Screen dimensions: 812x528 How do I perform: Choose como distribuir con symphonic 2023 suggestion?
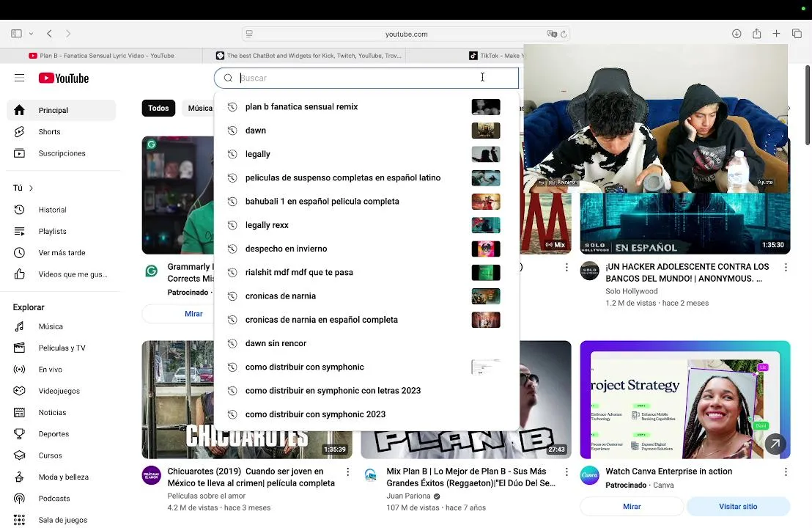(x=366, y=414)
